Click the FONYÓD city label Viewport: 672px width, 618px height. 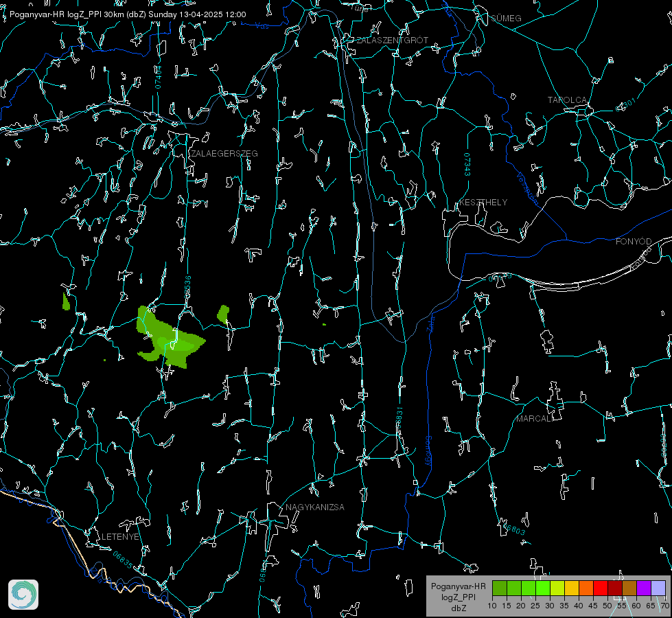pyautogui.click(x=634, y=242)
